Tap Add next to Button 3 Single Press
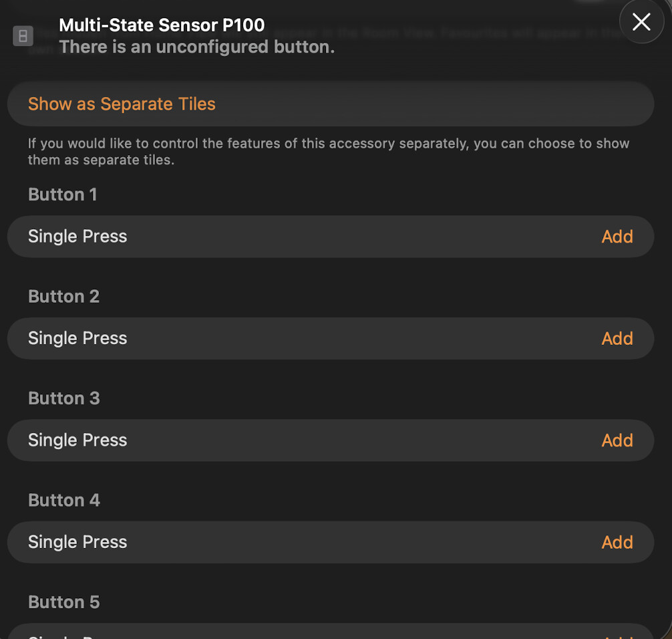The image size is (672, 639). click(x=617, y=440)
